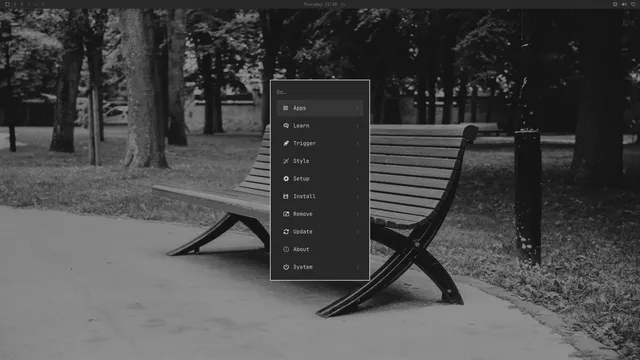The height and width of the screenshot is (360, 640).
Task: Expand the Update submenu chevron
Action: tap(358, 231)
